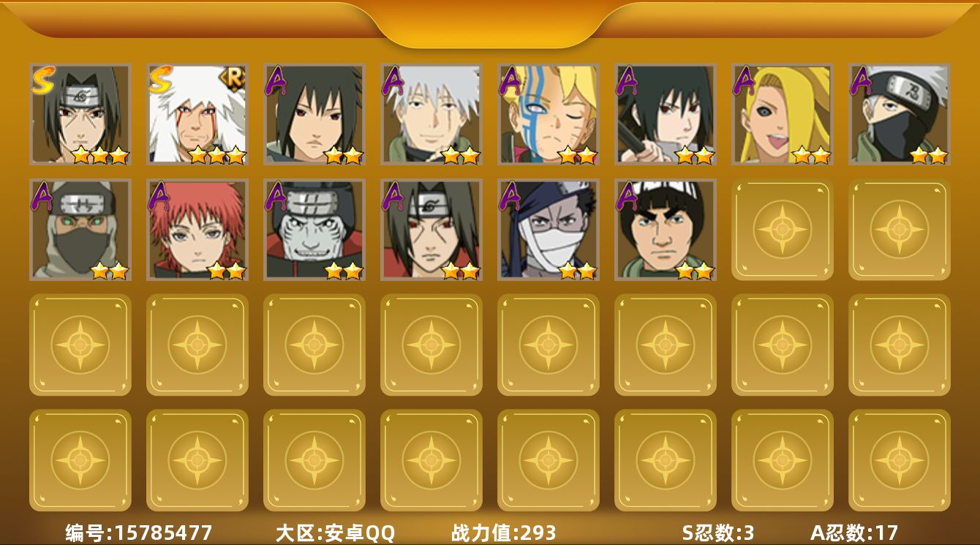The width and height of the screenshot is (980, 545).
Task: Select the dark-haired ninja holding a sword
Action: pyautogui.click(x=666, y=114)
